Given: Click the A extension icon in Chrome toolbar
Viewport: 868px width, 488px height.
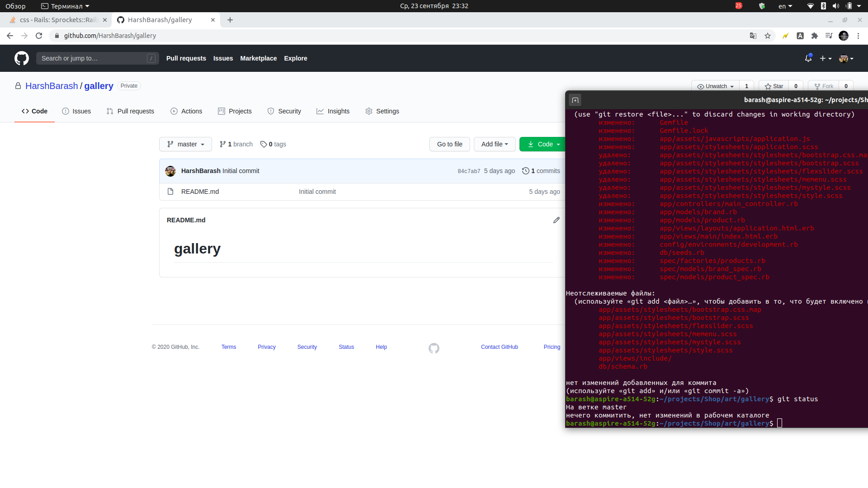Looking at the screenshot, I should (x=800, y=36).
